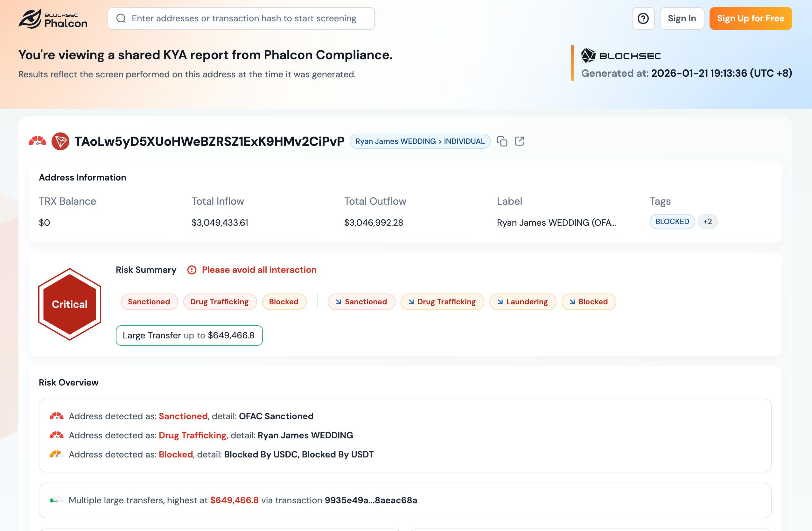
Task: Click OFAC Sanctioned detail text
Action: 276,416
